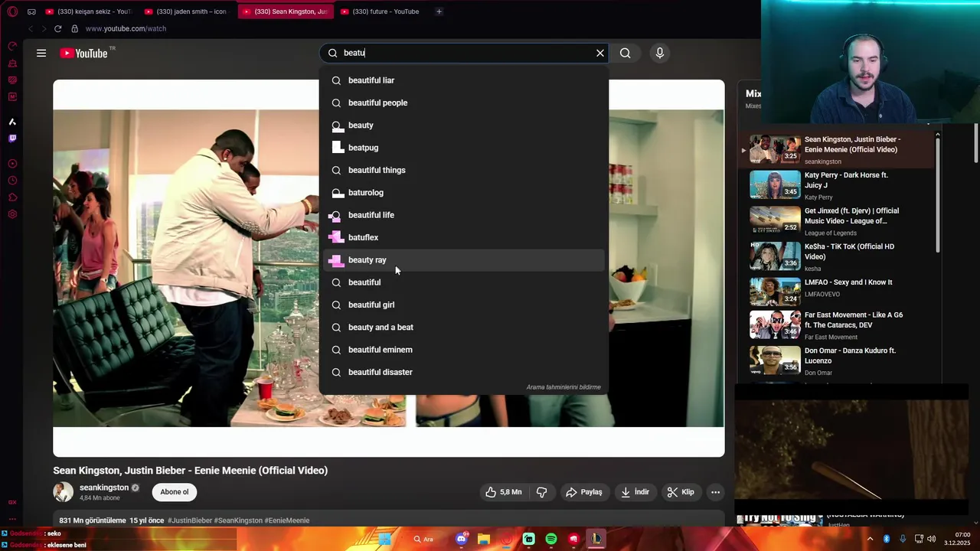
Task: Show hidden tray icons chevron
Action: [870, 539]
